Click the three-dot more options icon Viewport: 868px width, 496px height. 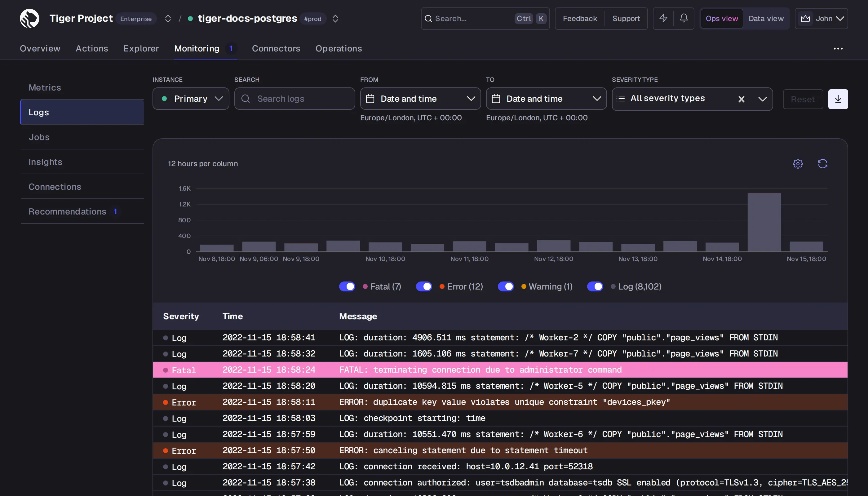click(838, 49)
